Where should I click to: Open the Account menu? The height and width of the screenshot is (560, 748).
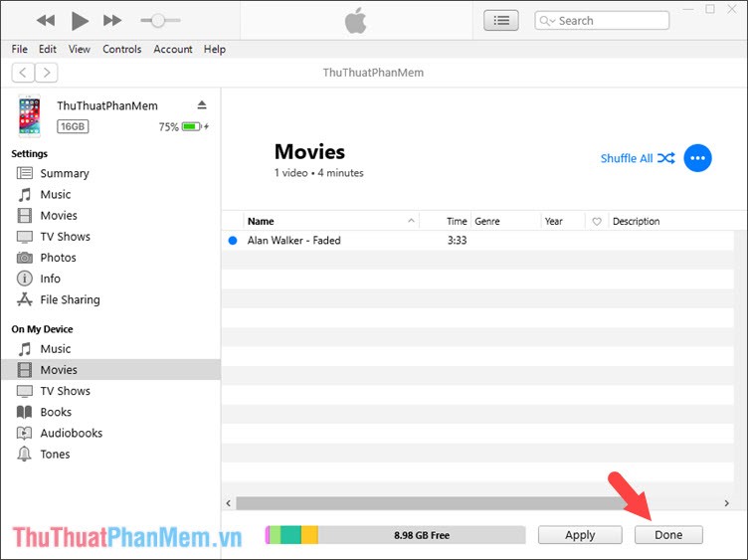click(173, 49)
